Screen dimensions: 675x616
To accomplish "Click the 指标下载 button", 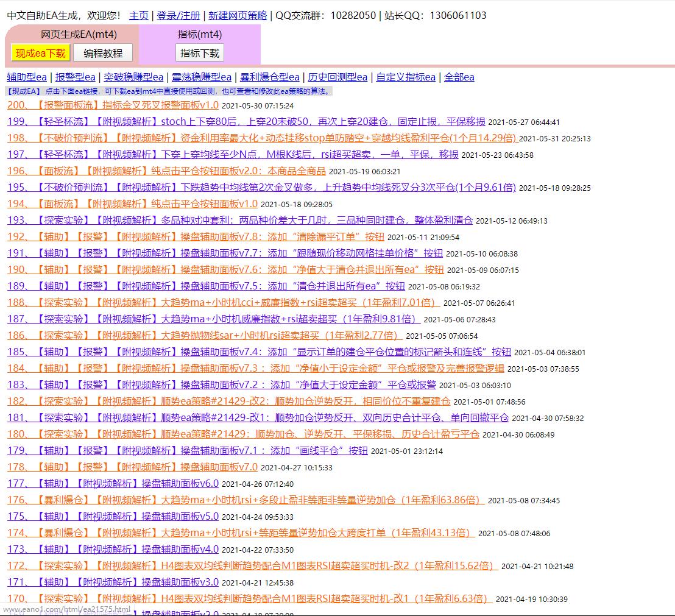I will tap(199, 53).
